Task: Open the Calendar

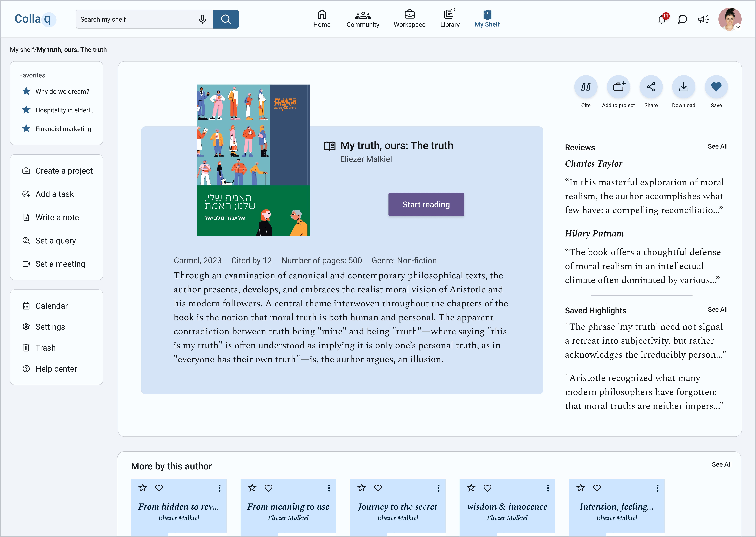Action: 45,306
